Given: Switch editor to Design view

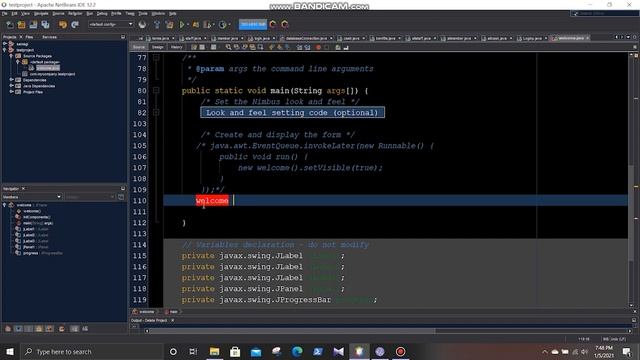Looking at the screenshot, I should (x=158, y=47).
